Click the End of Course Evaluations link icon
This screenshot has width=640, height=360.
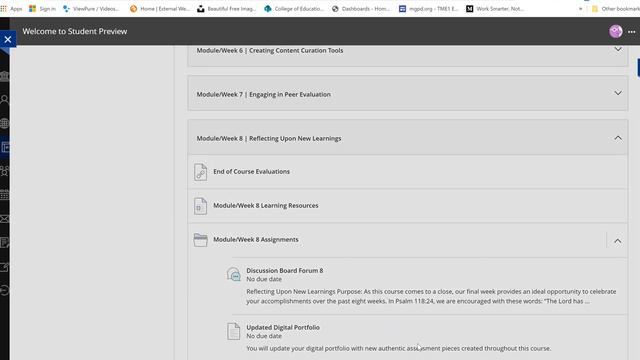tap(200, 172)
